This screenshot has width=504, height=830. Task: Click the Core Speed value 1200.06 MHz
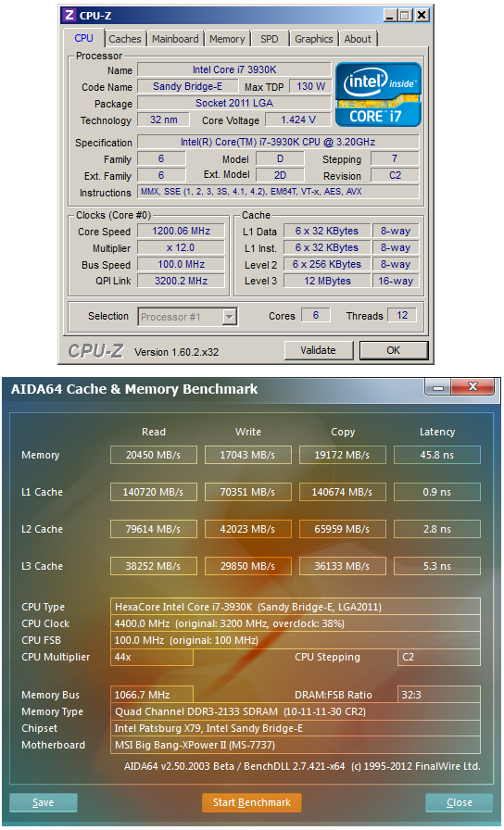(181, 231)
